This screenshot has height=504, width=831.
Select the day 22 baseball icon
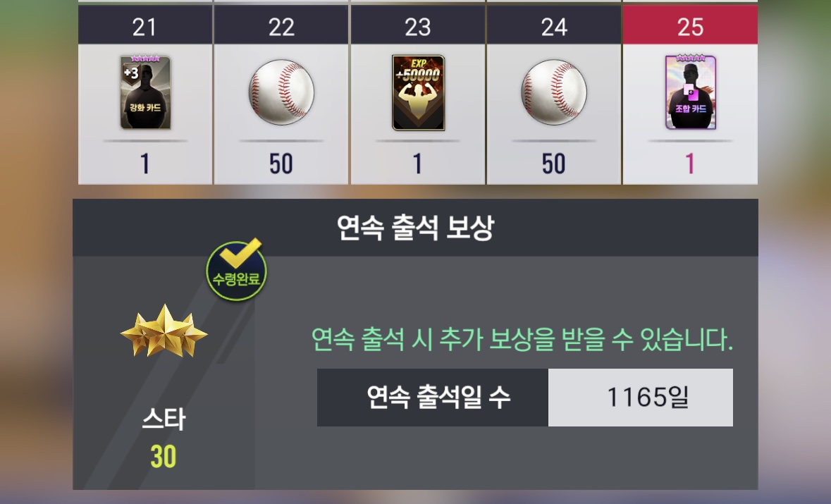(x=281, y=92)
